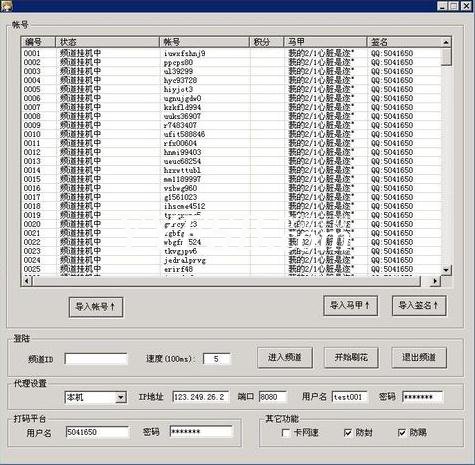Enable the 卡网速 checkbox
Screen dimensions: 475x465
[x=286, y=433]
